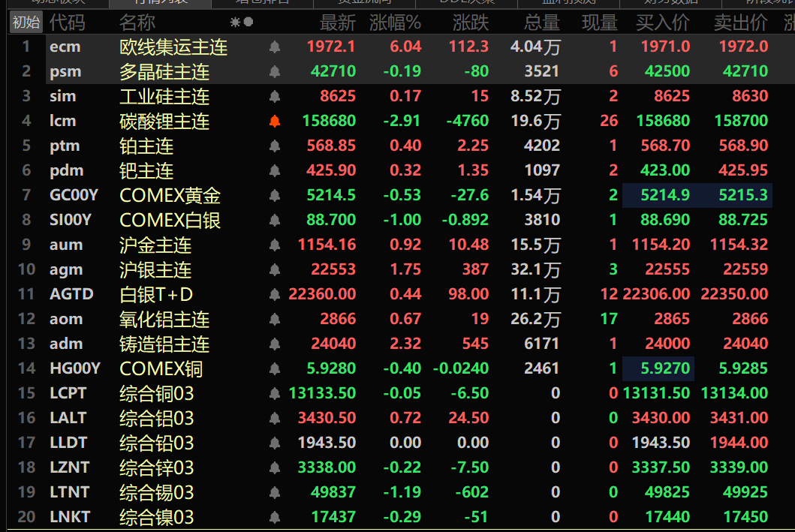The width and height of the screenshot is (795, 532).
Task: Sort by the 最新 column header
Action: 337,23
